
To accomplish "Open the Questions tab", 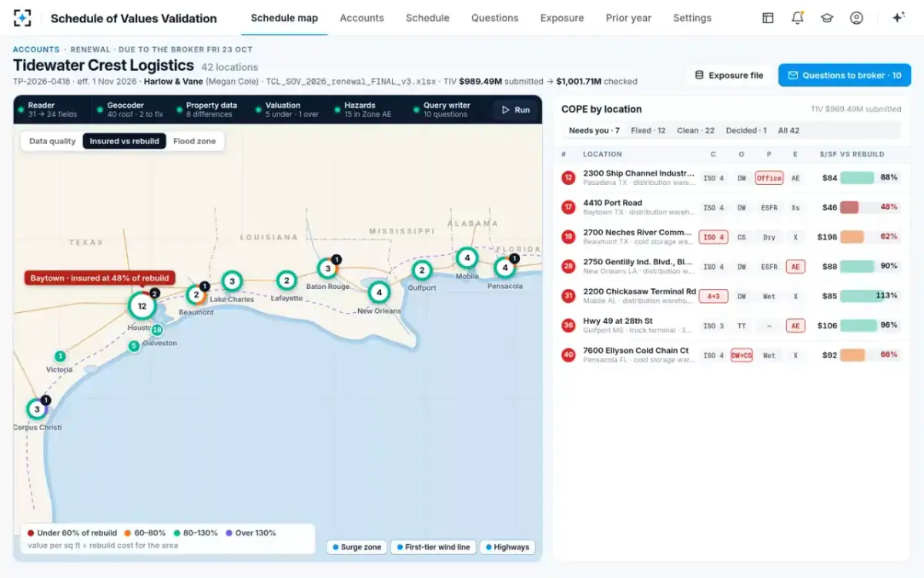I will point(495,18).
